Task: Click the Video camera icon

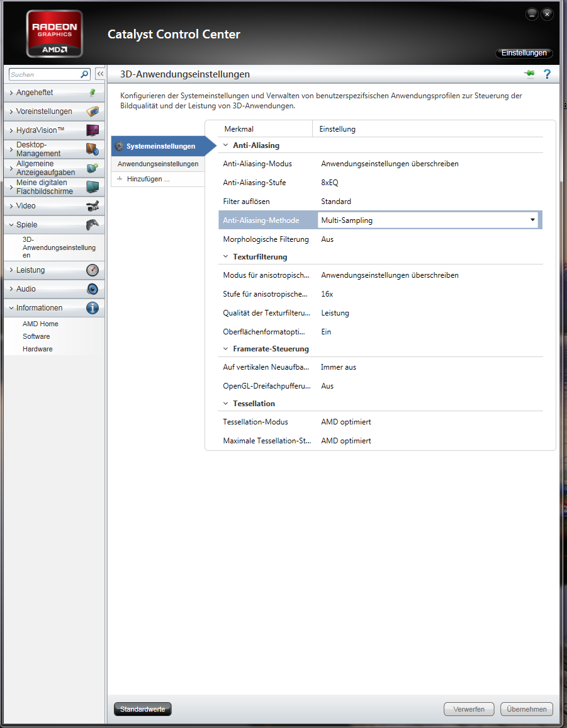Action: pyautogui.click(x=93, y=206)
